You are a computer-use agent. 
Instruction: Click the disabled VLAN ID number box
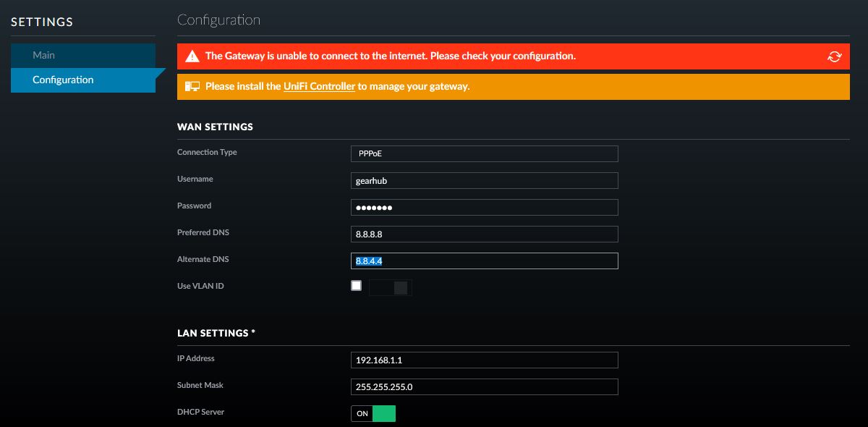[391, 287]
